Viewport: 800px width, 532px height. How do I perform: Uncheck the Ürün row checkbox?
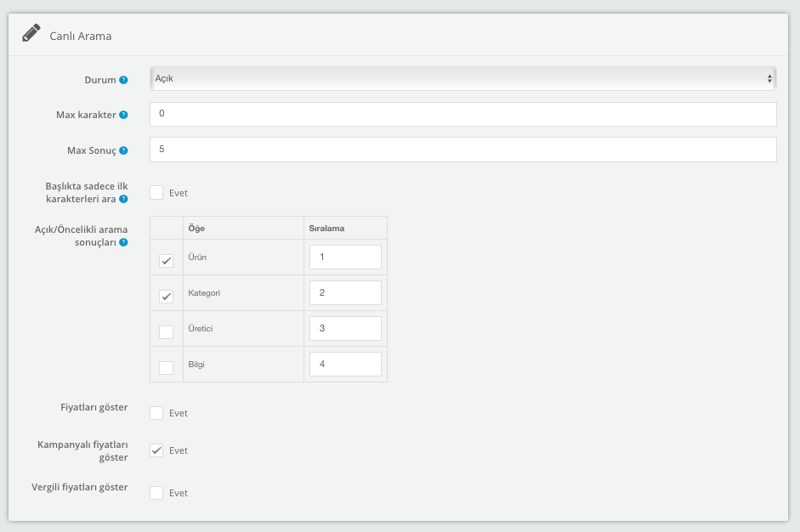click(167, 261)
